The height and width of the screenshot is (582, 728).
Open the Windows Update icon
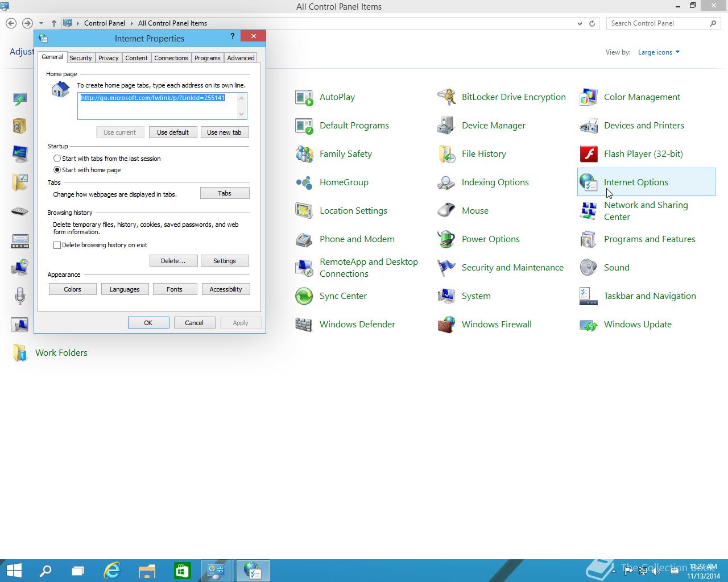coord(589,325)
